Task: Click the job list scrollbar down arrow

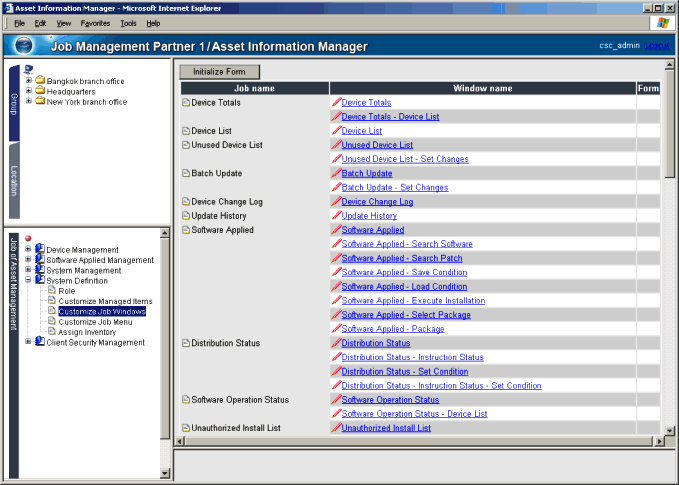Action: pos(670,431)
